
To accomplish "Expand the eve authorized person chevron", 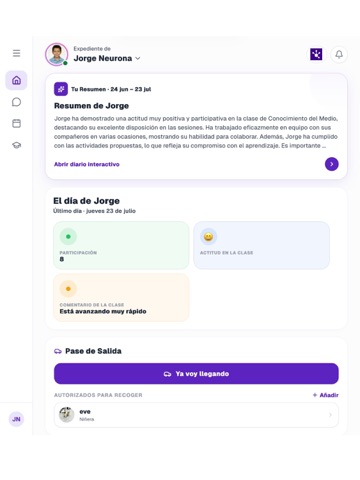I will 330,415.
